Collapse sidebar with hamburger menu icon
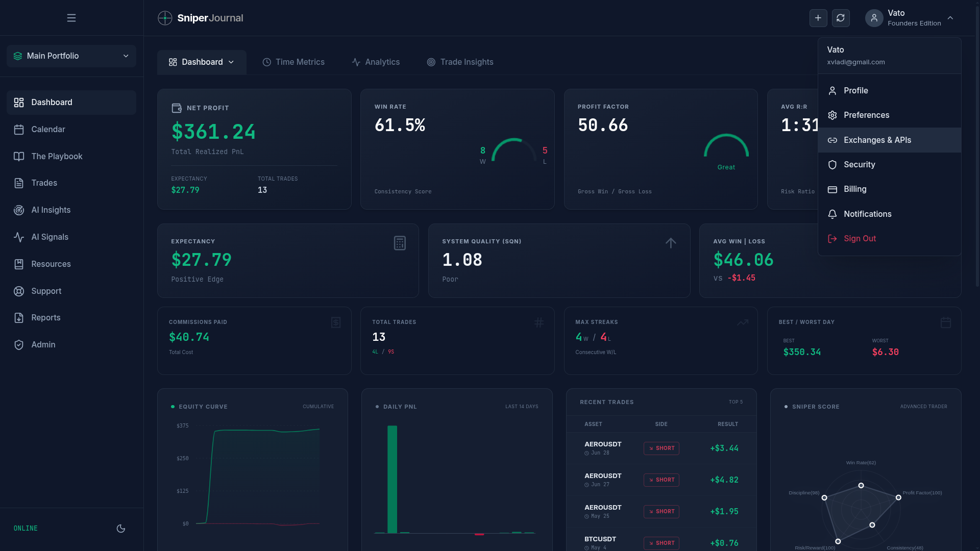Viewport: 980px width, 551px height. point(71,18)
